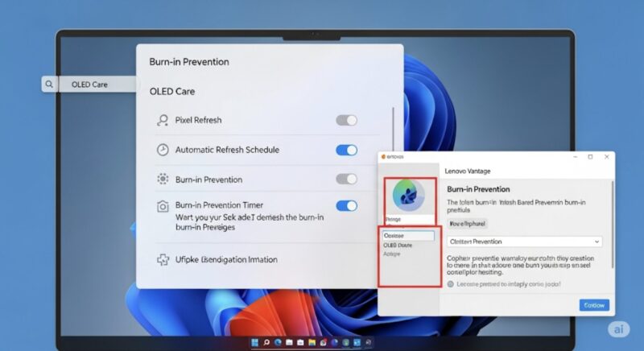
Task: Open the Windows Start menu
Action: click(x=254, y=342)
